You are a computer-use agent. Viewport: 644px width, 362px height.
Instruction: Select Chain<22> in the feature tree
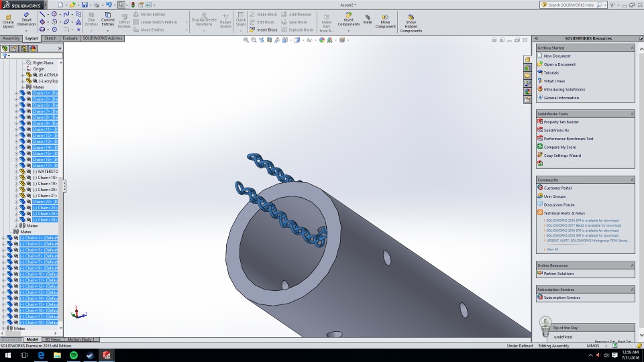coord(45,202)
